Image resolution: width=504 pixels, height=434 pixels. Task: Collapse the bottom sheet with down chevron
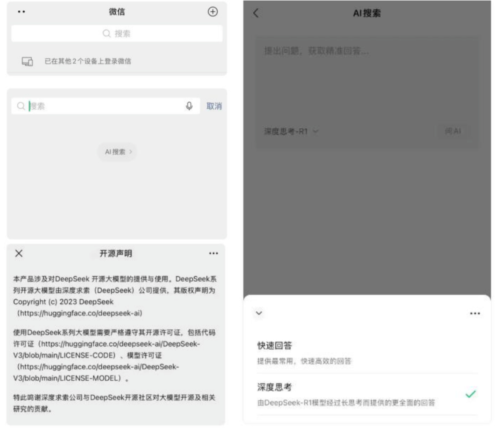point(259,313)
